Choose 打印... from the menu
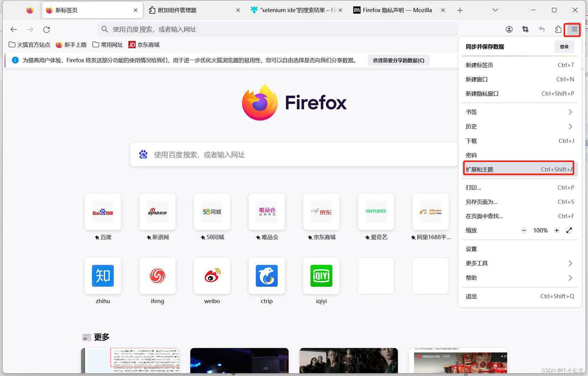 pyautogui.click(x=520, y=188)
